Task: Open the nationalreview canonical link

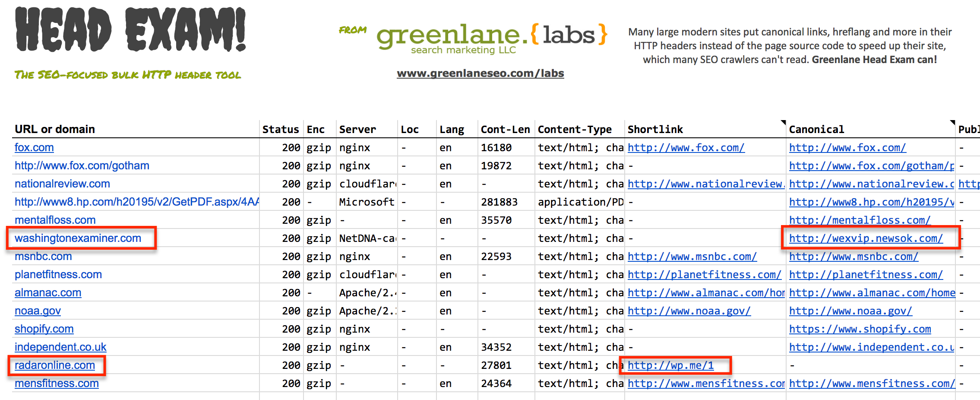Action: [x=872, y=184]
